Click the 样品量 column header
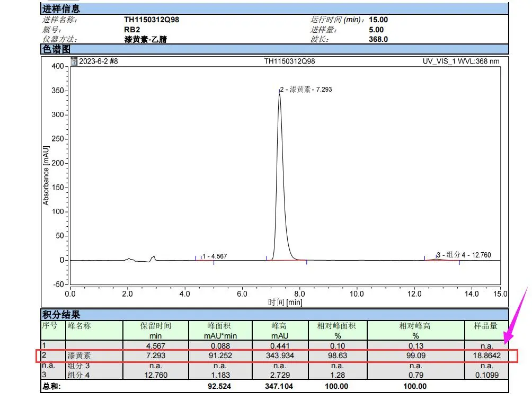The image size is (532, 409). (486, 326)
